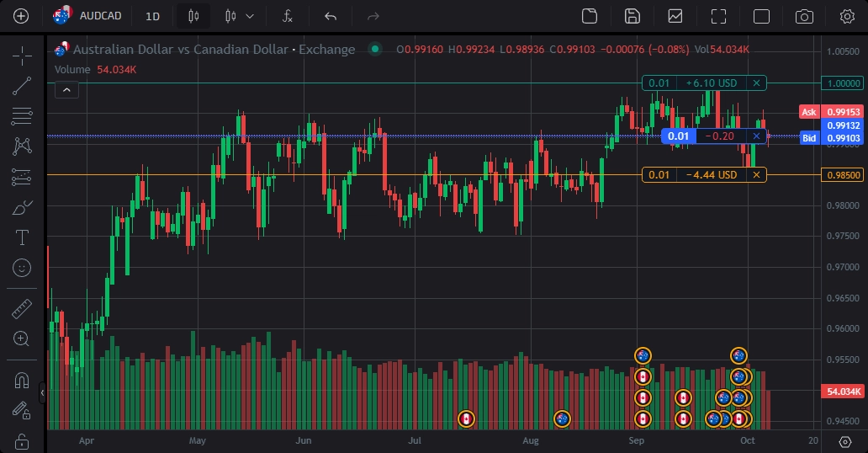Toggle stay in drawing mode
868x453 pixels.
tap(22, 410)
